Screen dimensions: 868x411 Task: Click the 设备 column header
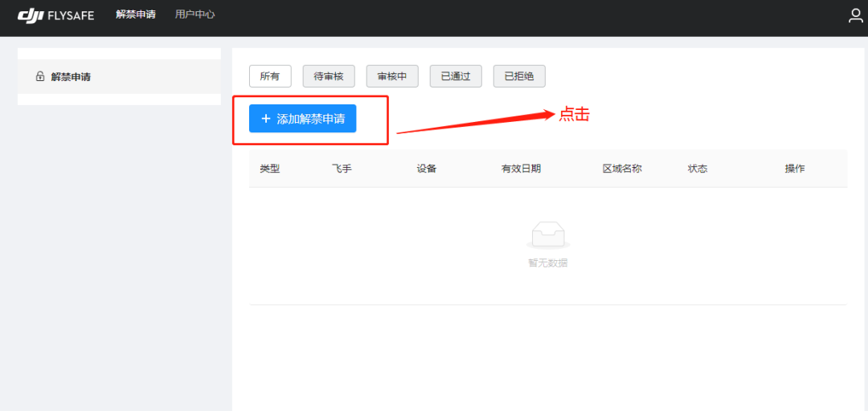[x=427, y=169]
